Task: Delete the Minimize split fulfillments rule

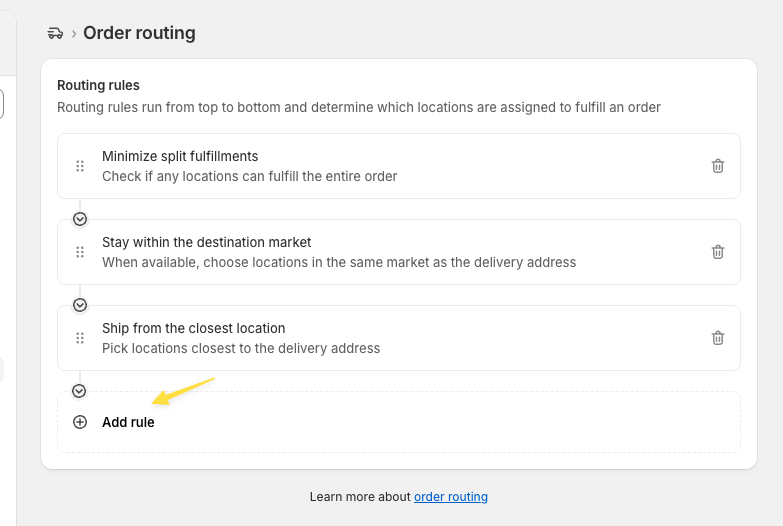Action: coord(718,166)
